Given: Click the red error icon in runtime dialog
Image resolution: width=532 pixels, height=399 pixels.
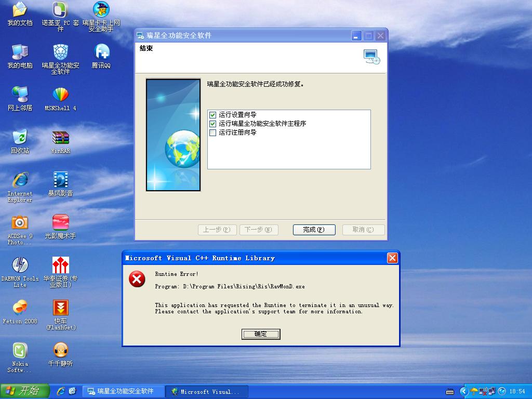Looking at the screenshot, I should 137,279.
